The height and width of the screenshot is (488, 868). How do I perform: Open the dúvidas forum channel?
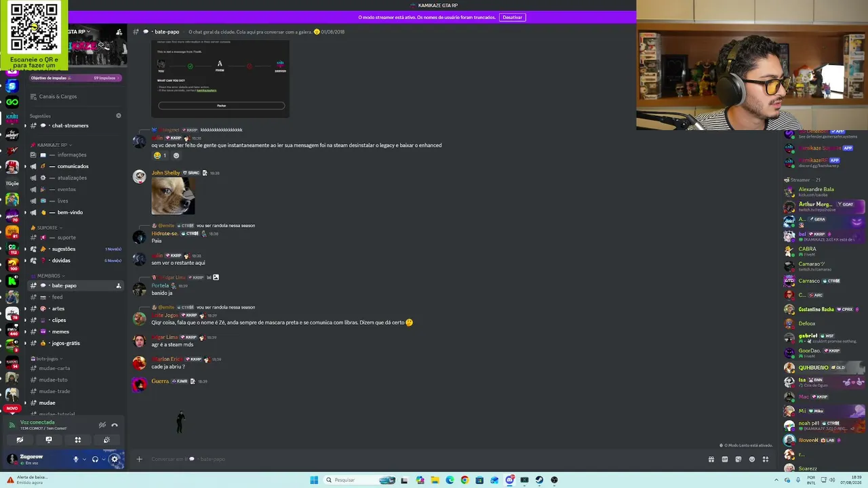(x=75, y=260)
